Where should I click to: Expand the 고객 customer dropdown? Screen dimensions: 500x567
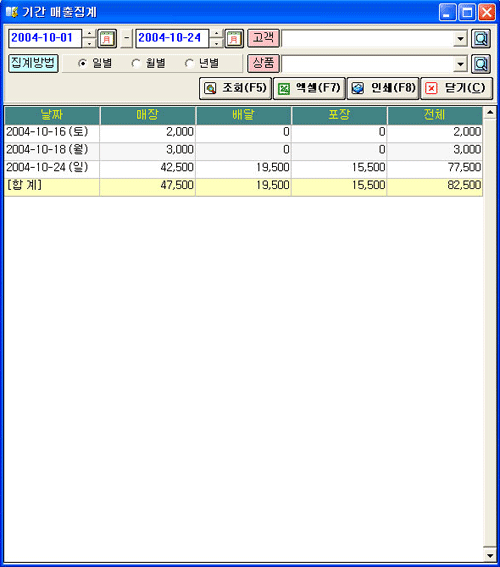(460, 39)
